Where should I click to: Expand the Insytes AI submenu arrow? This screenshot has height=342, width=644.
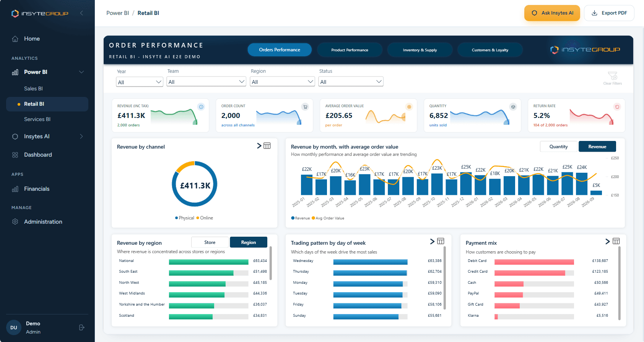click(x=81, y=136)
